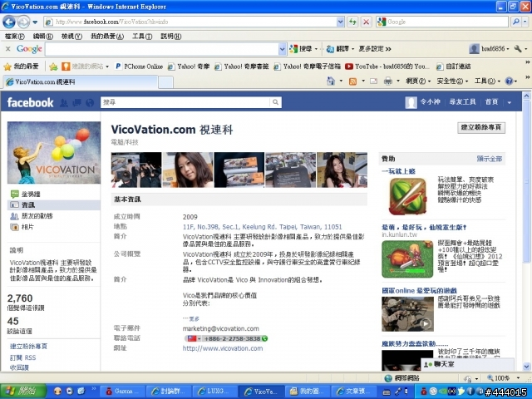
Task: Close the Google toolbar with X
Action: coord(7,49)
